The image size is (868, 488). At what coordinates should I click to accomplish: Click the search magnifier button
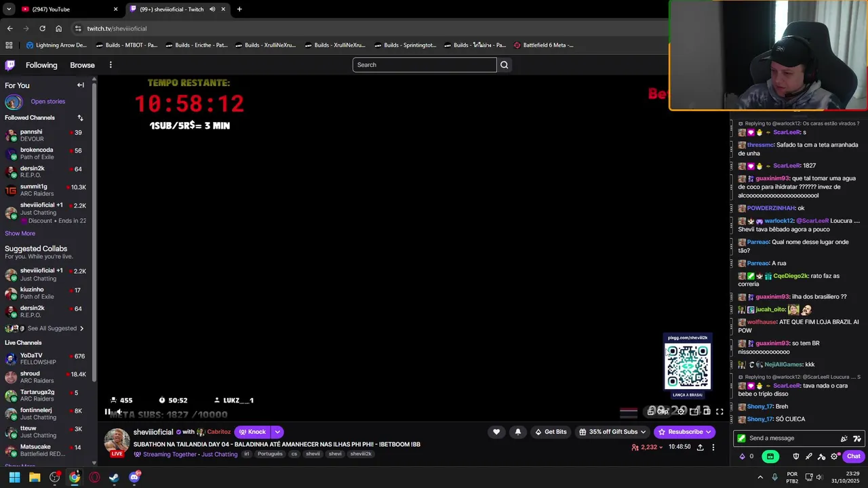point(504,65)
